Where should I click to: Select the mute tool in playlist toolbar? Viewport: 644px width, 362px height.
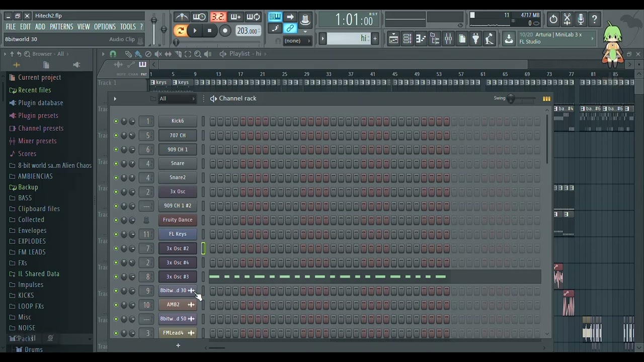(158, 54)
